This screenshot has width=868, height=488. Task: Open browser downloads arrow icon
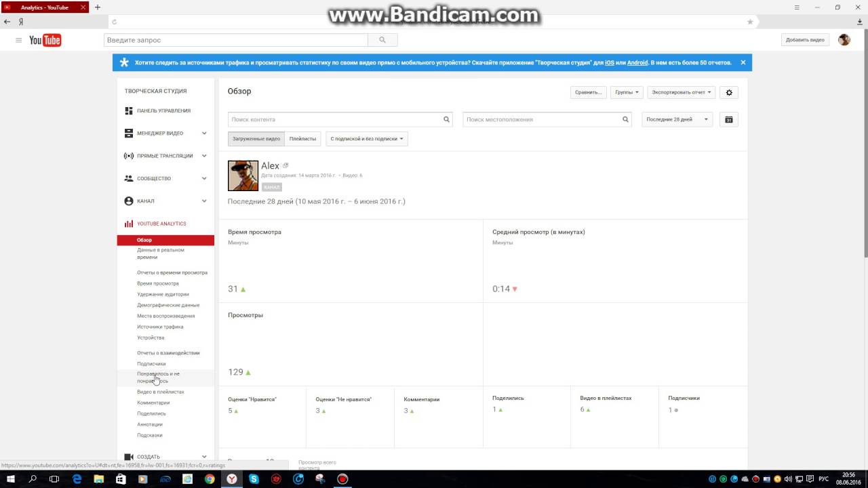click(x=860, y=22)
